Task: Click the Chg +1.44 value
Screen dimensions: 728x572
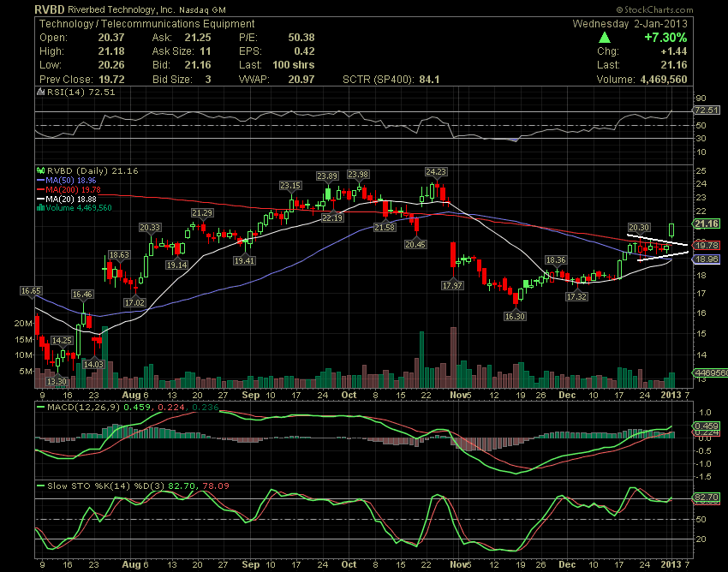Action: point(674,51)
